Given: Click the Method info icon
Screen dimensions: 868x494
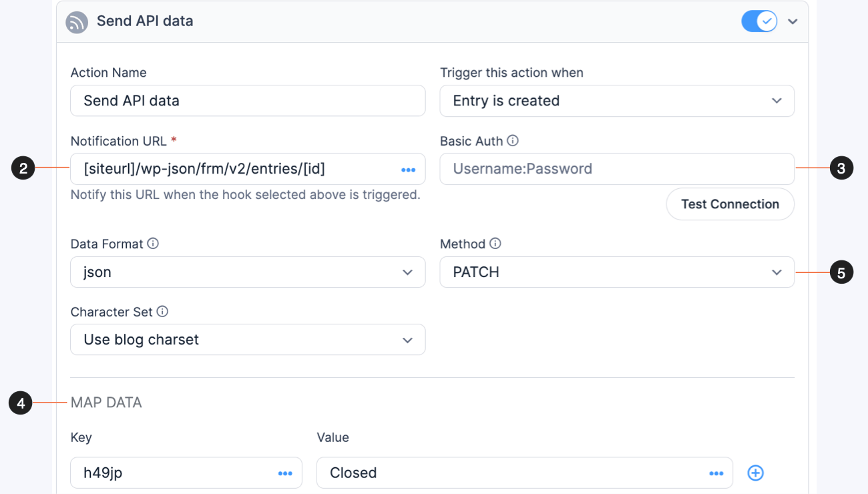Looking at the screenshot, I should (x=495, y=243).
